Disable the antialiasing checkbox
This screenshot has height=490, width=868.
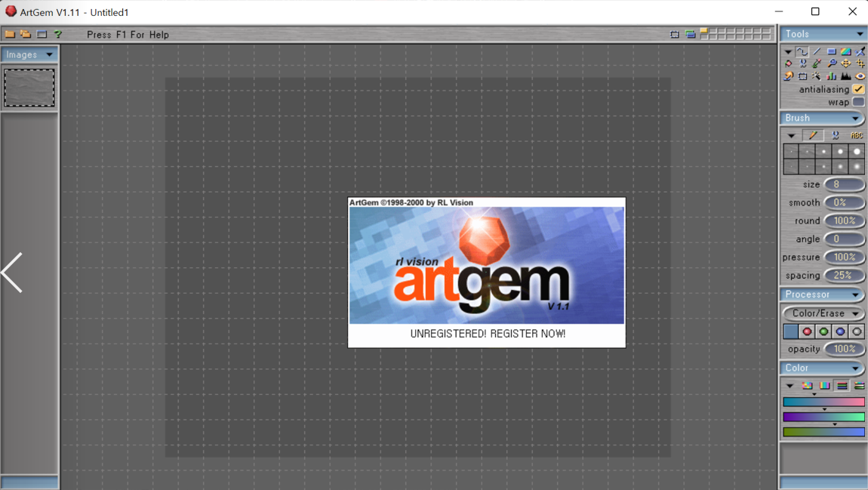pyautogui.click(x=859, y=89)
